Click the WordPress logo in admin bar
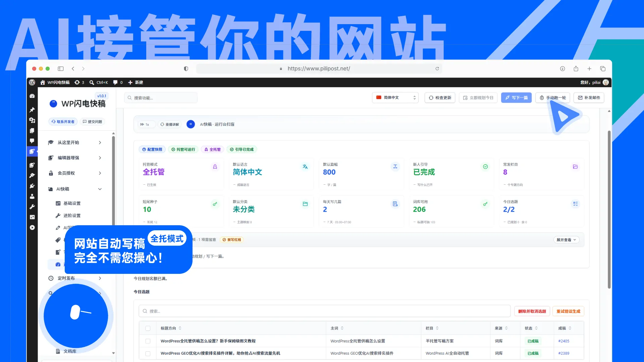 32,82
